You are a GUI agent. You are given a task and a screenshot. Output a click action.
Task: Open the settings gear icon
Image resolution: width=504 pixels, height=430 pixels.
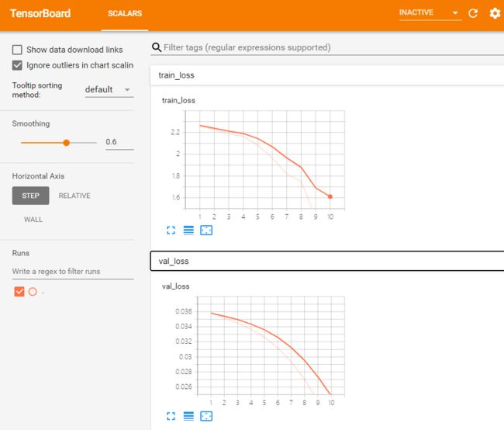[x=495, y=13]
